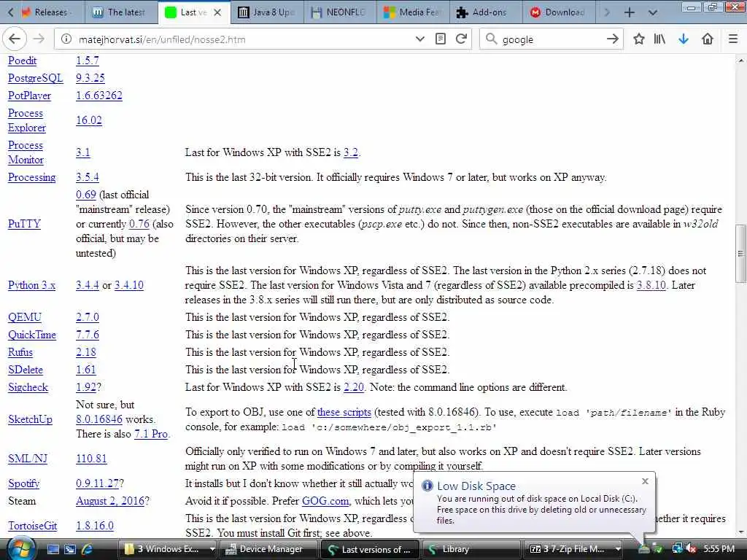Open address bar history dropdown arrow

(x=419, y=39)
